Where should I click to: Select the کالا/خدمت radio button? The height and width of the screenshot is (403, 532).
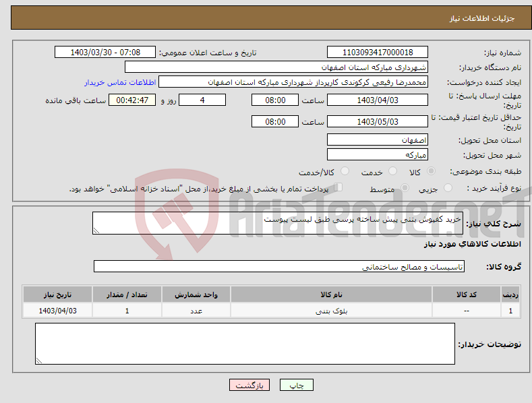345,171
